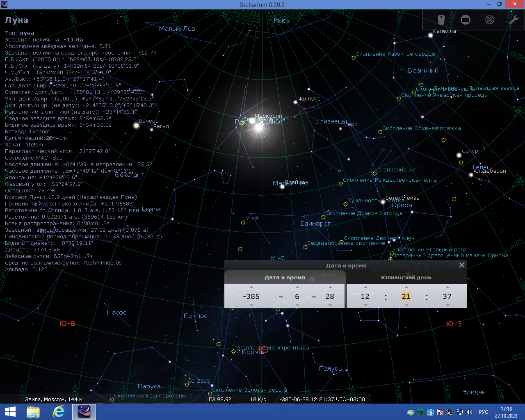This screenshot has height=420, width=525.
Task: Switch to the Юлианский день tab
Action: tap(406, 277)
